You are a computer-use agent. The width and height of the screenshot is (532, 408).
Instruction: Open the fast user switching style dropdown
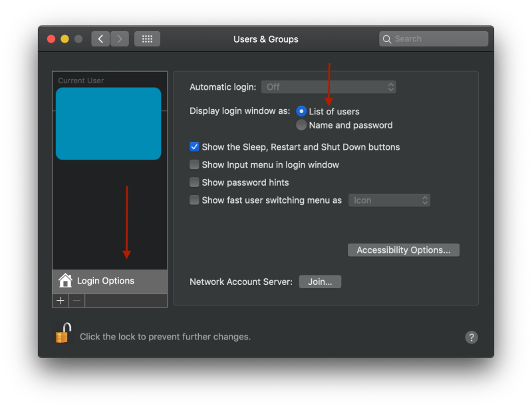pyautogui.click(x=389, y=200)
